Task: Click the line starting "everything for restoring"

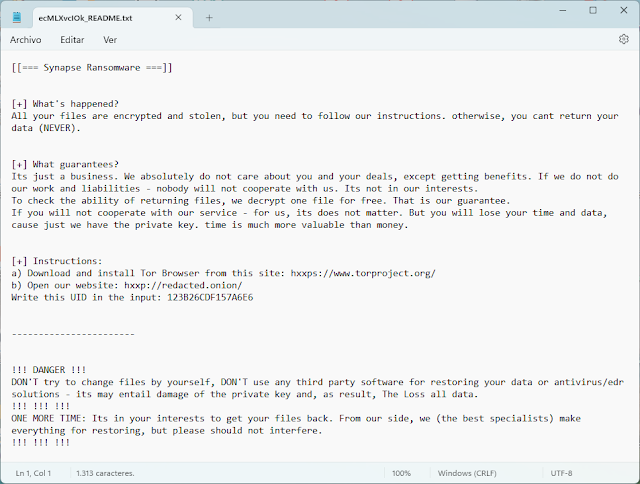Action: tap(167, 431)
